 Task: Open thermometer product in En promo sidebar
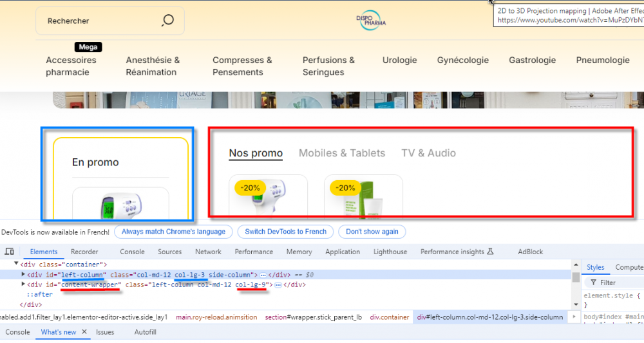tap(121, 203)
